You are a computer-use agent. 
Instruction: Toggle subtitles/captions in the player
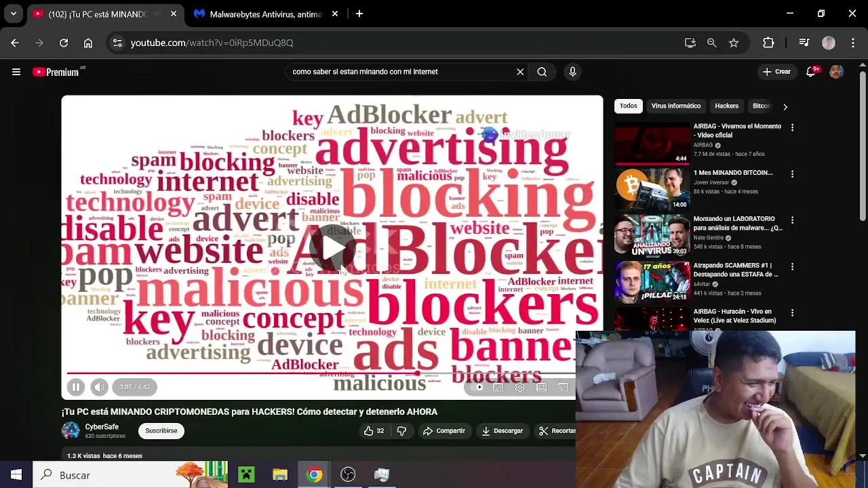click(498, 388)
